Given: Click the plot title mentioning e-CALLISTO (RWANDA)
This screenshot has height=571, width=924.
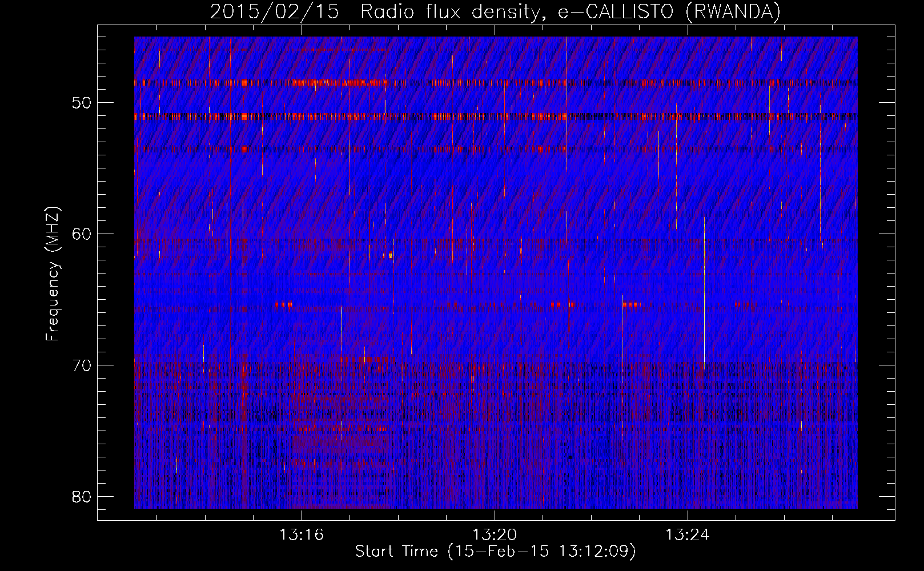Looking at the screenshot, I should click(495, 12).
